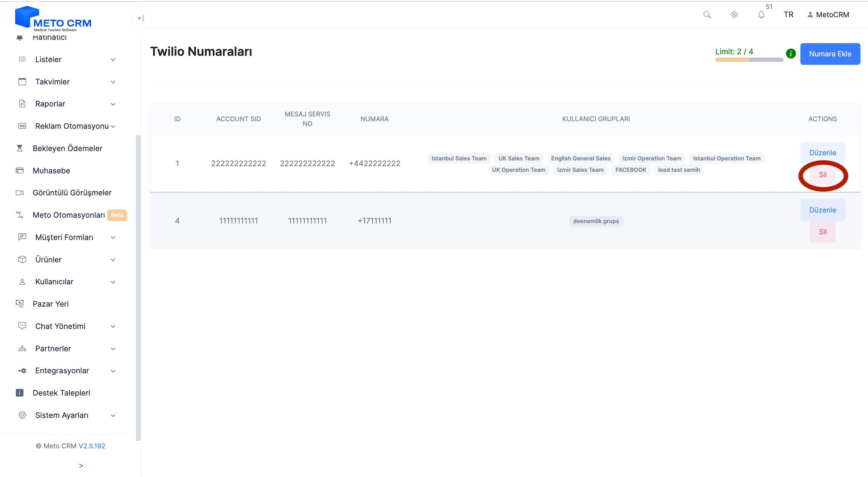Click the sidebar bottom expand arrow
The image size is (868, 477).
pyautogui.click(x=81, y=466)
